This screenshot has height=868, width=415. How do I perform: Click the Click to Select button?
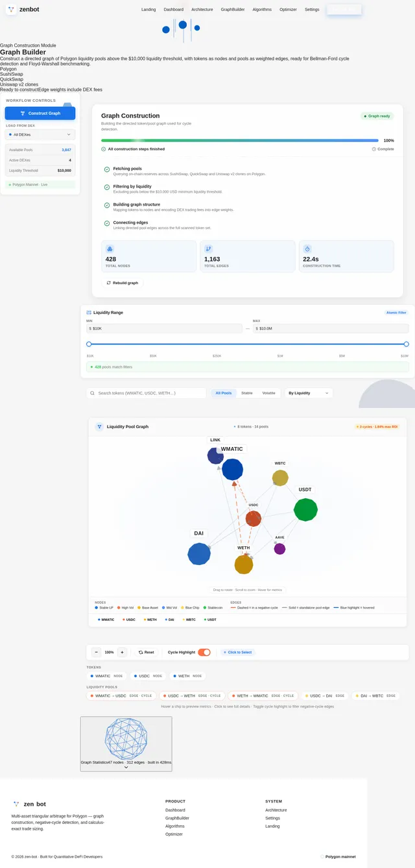(238, 652)
